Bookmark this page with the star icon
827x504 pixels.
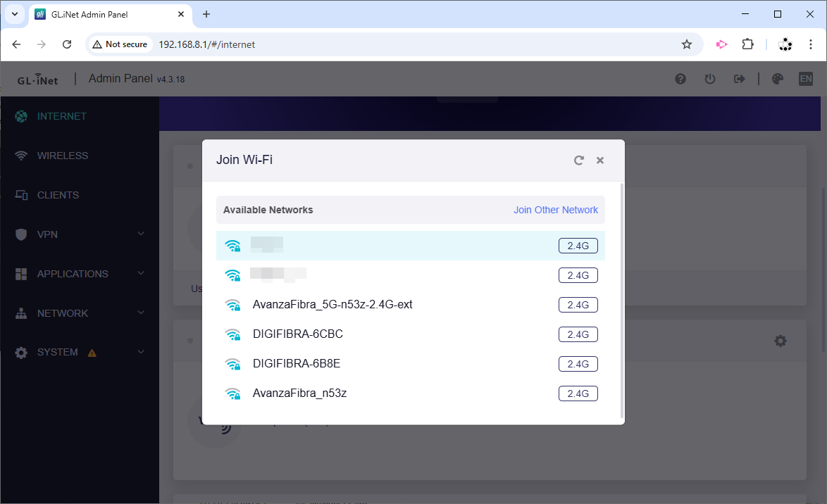pyautogui.click(x=687, y=44)
